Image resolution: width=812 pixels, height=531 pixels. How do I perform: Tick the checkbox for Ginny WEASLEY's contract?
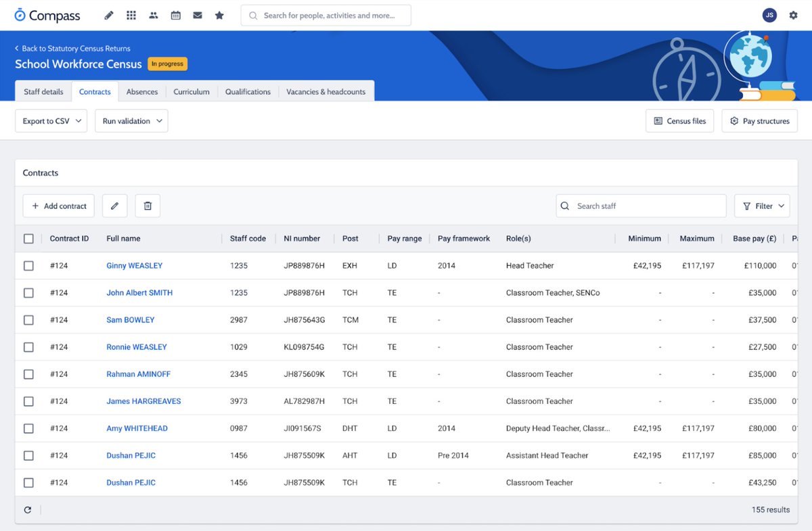28,266
